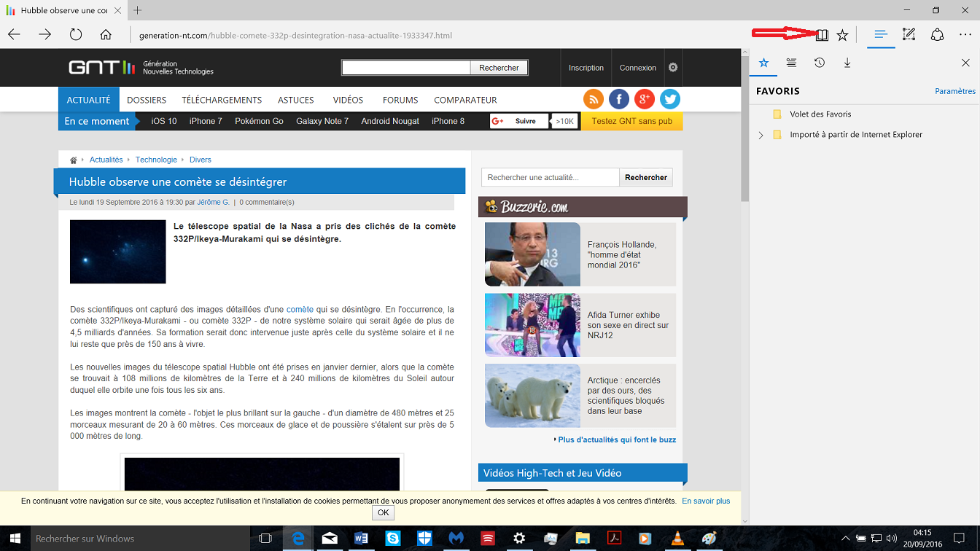Open Plus d'actualités qui font le buzz
The height and width of the screenshot is (551, 980).
tap(615, 439)
